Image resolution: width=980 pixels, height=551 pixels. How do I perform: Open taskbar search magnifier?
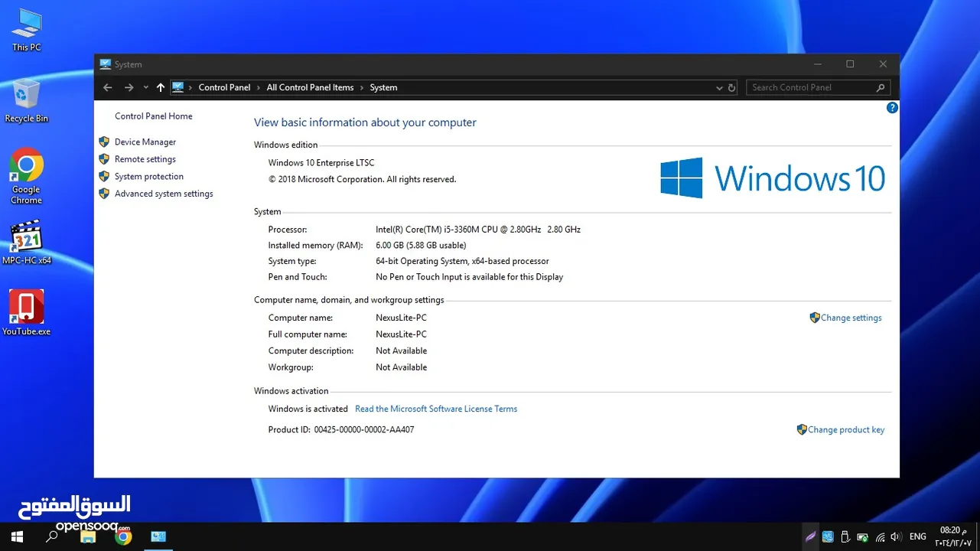pyautogui.click(x=52, y=536)
